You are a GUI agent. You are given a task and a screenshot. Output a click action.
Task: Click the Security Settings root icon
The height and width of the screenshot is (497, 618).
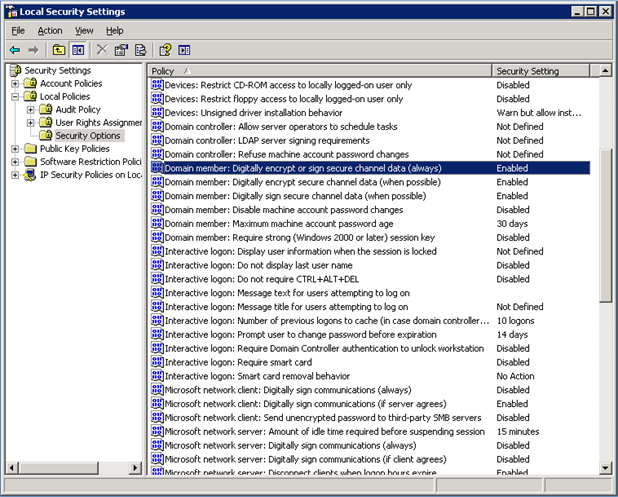click(x=16, y=71)
